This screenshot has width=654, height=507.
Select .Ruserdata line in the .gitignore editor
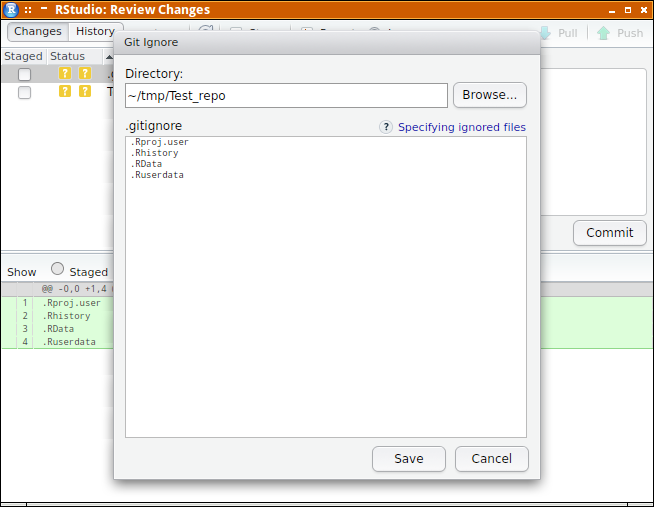(157, 175)
